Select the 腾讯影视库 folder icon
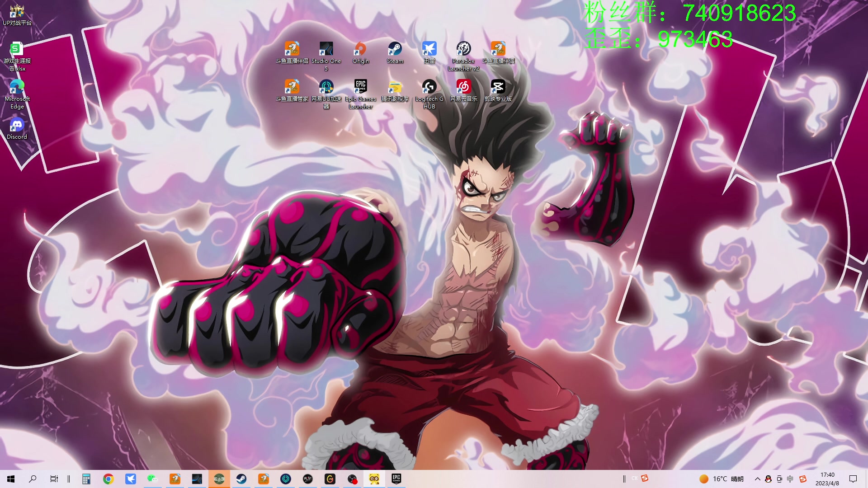Image resolution: width=868 pixels, height=488 pixels. point(395,90)
